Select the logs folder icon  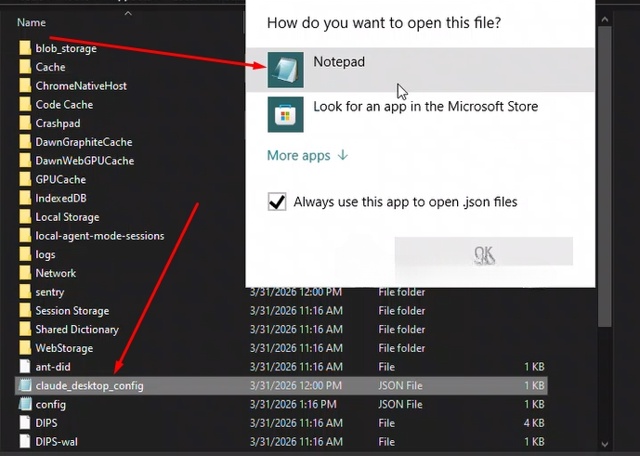[25, 255]
